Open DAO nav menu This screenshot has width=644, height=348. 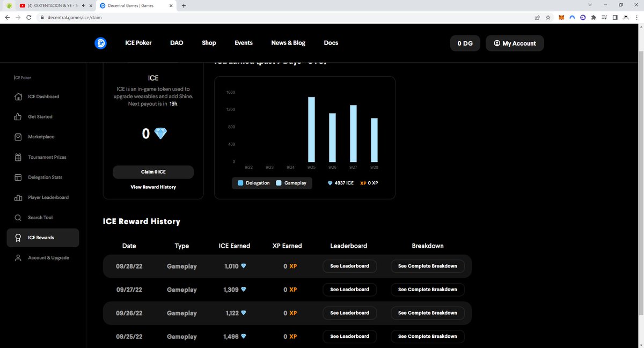coord(177,43)
